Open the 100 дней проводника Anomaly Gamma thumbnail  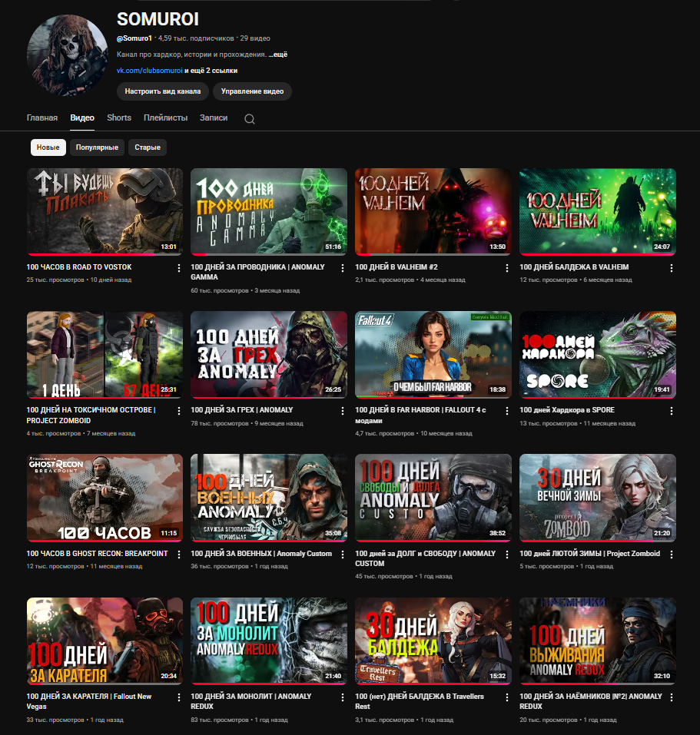point(269,212)
